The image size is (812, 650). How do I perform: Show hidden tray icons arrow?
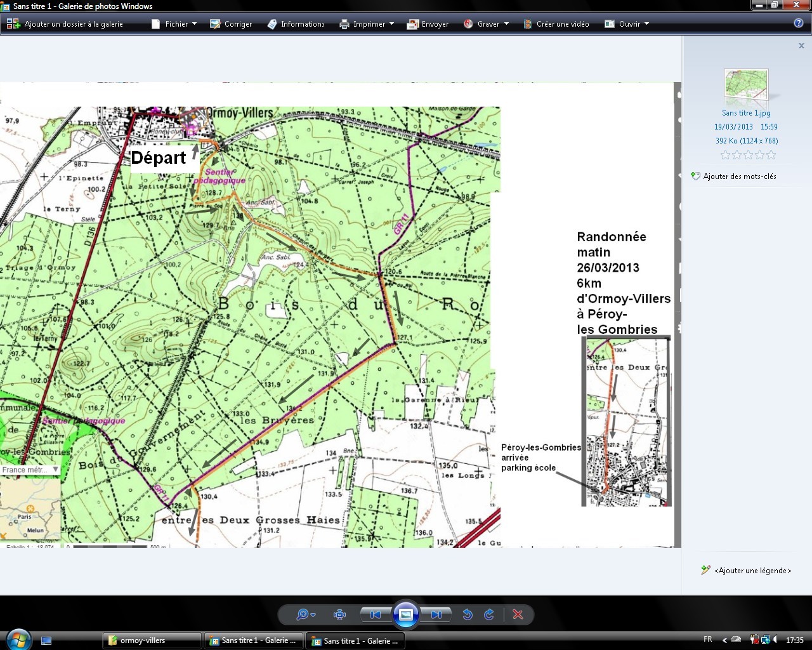tap(724, 640)
